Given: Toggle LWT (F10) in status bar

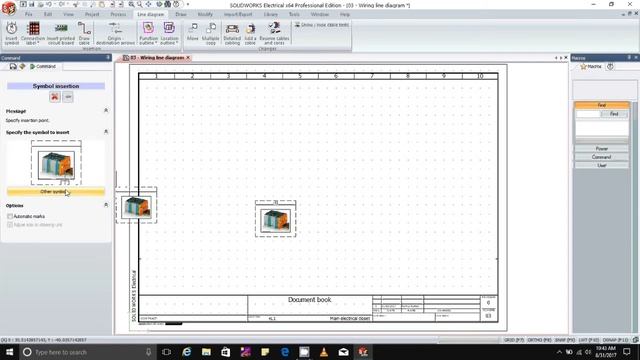Looking at the screenshot, I should [x=589, y=340].
